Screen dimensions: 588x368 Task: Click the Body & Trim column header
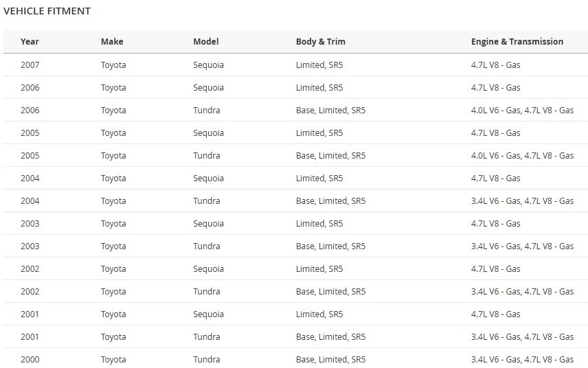[321, 42]
